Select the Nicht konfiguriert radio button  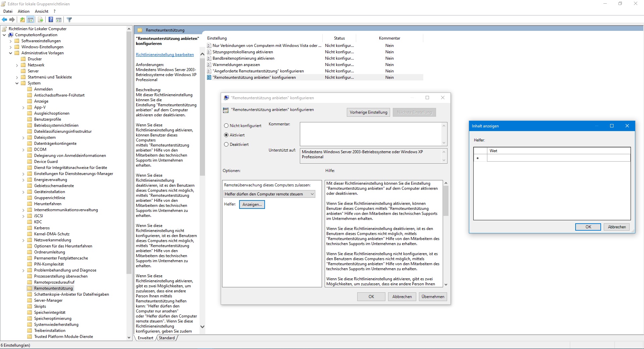click(226, 126)
